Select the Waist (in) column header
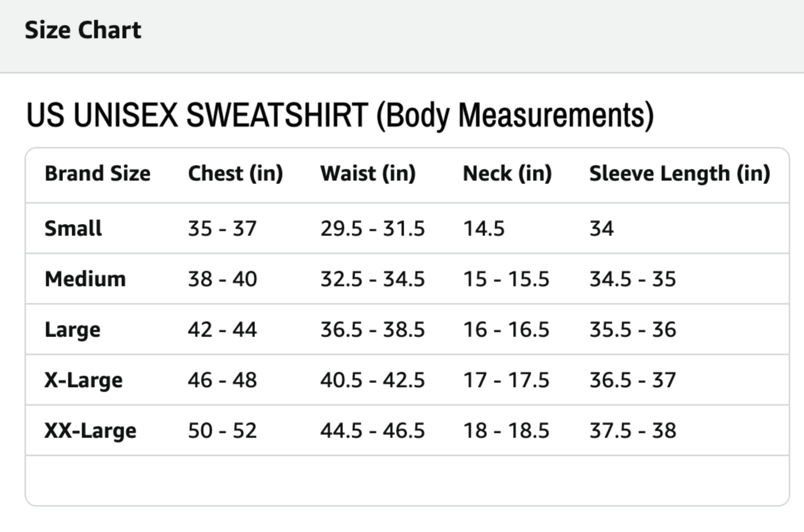This screenshot has height=532, width=804. click(368, 174)
